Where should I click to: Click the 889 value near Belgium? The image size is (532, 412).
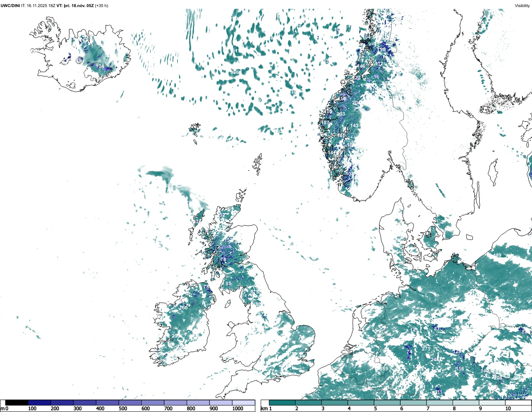[384, 369]
